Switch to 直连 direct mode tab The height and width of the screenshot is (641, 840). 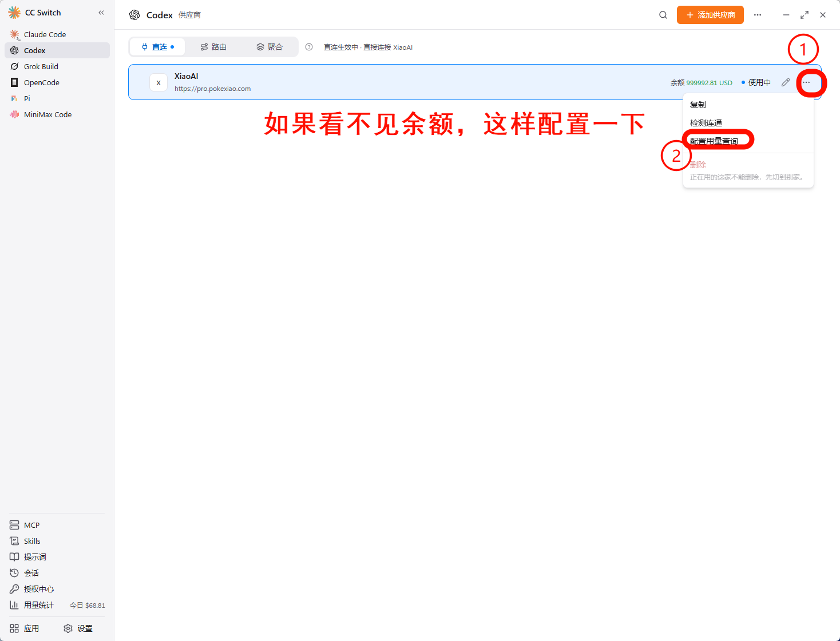point(157,47)
